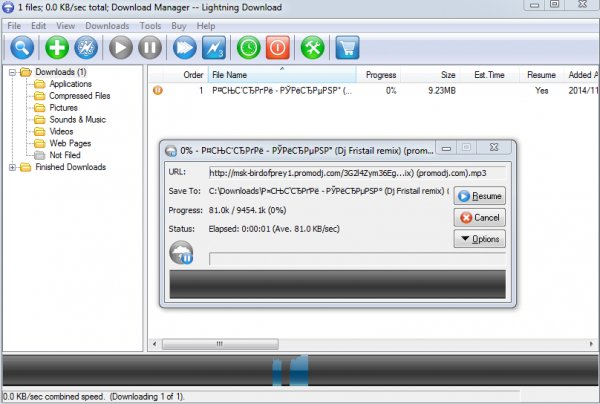Sort by the Size column header
600x404 pixels.
pyautogui.click(x=430, y=75)
